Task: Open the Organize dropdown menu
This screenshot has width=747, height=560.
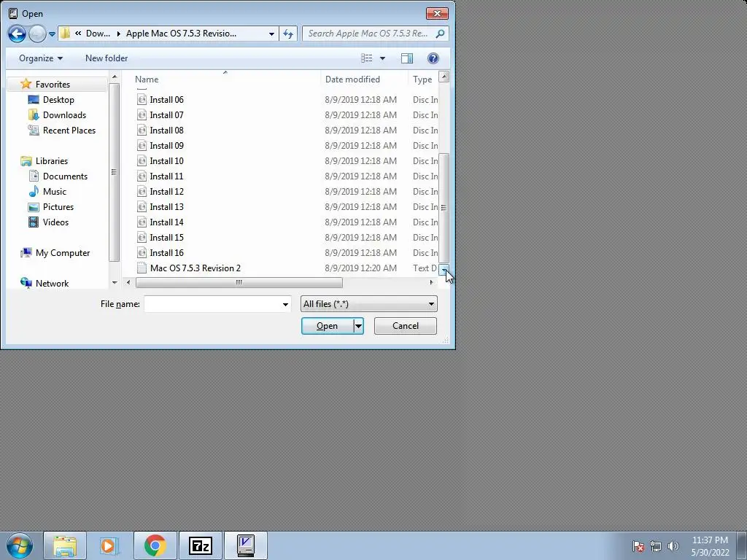Action: tap(41, 58)
